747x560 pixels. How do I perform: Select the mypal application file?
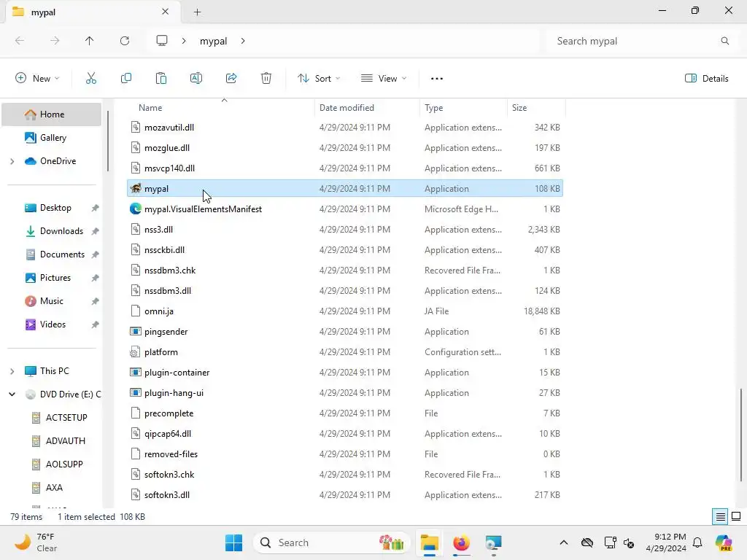coord(345,189)
